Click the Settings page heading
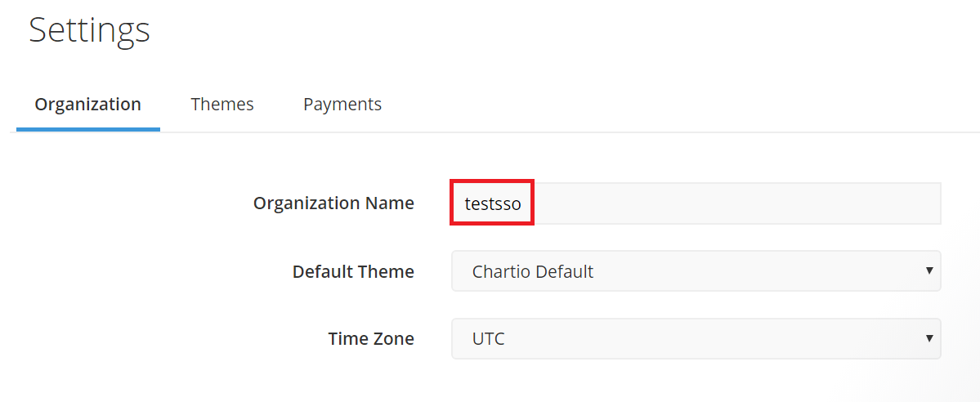This screenshot has width=980, height=402. [x=90, y=30]
